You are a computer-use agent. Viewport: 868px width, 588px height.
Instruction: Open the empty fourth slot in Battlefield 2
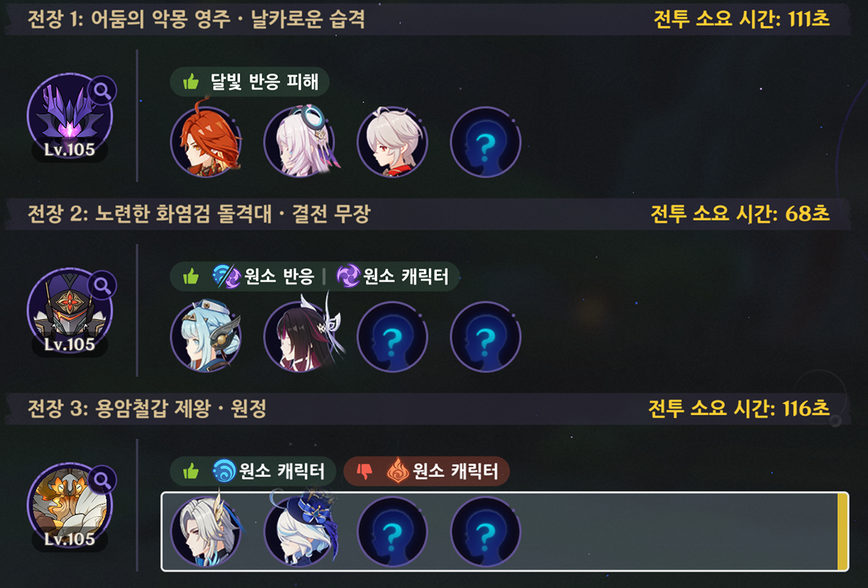pyautogui.click(x=485, y=336)
